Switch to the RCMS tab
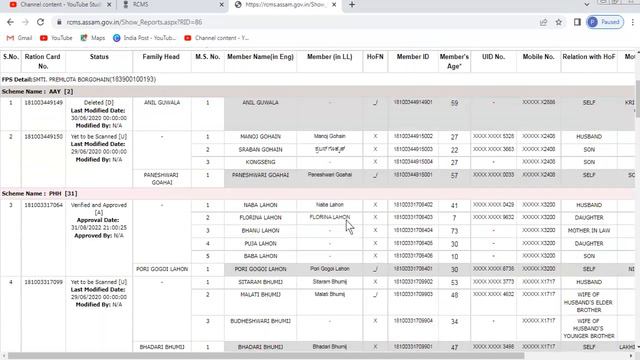 coord(173,4)
